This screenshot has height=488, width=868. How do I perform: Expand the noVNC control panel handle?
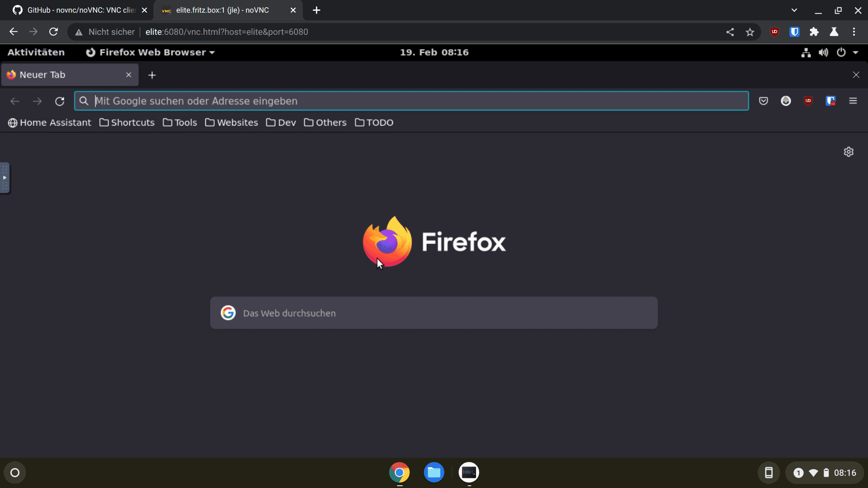[5, 178]
